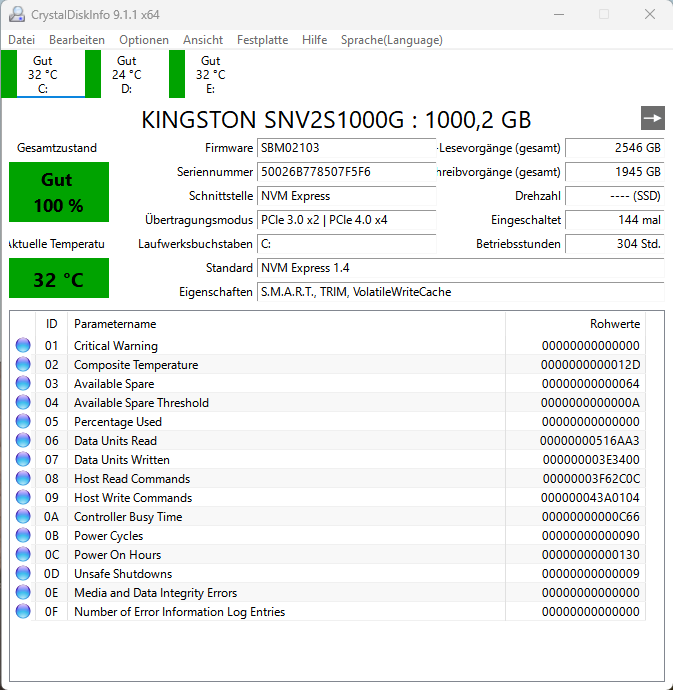Click the ID column header
The width and height of the screenshot is (673, 690).
[51, 324]
